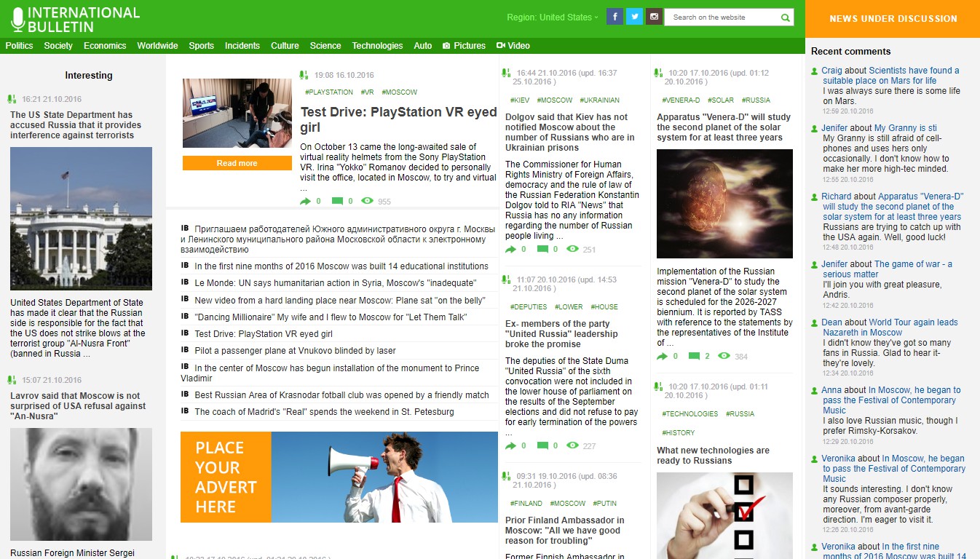Open the Venera-D planet image thumbnail
The image size is (980, 559).
point(724,204)
